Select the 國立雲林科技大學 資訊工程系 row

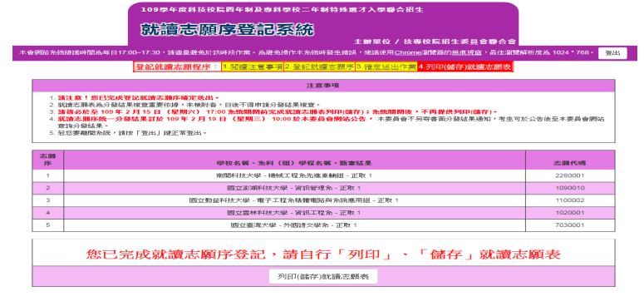[323, 213]
